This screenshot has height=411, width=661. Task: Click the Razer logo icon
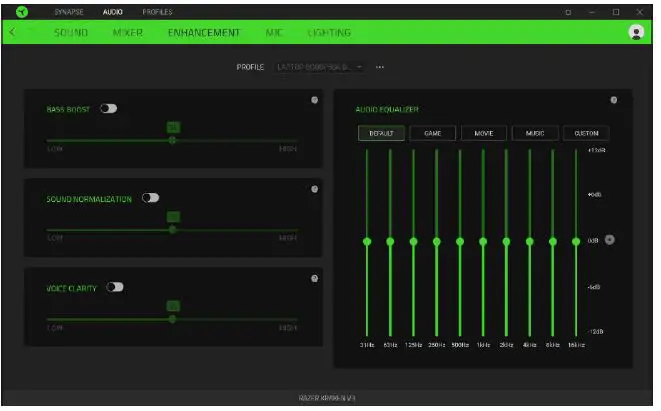(22, 12)
